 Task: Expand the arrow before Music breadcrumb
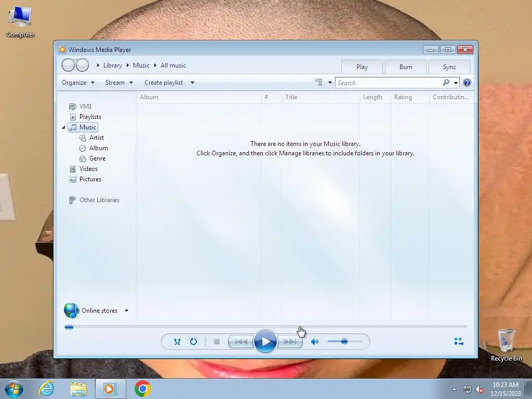128,65
